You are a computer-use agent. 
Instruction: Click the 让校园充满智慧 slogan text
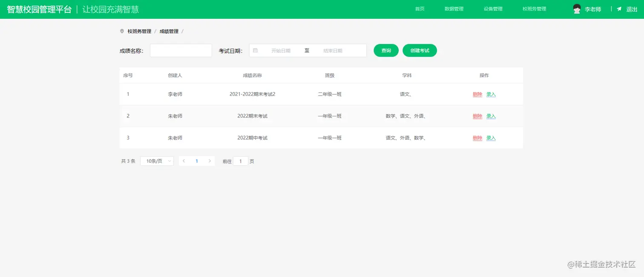pyautogui.click(x=111, y=9)
